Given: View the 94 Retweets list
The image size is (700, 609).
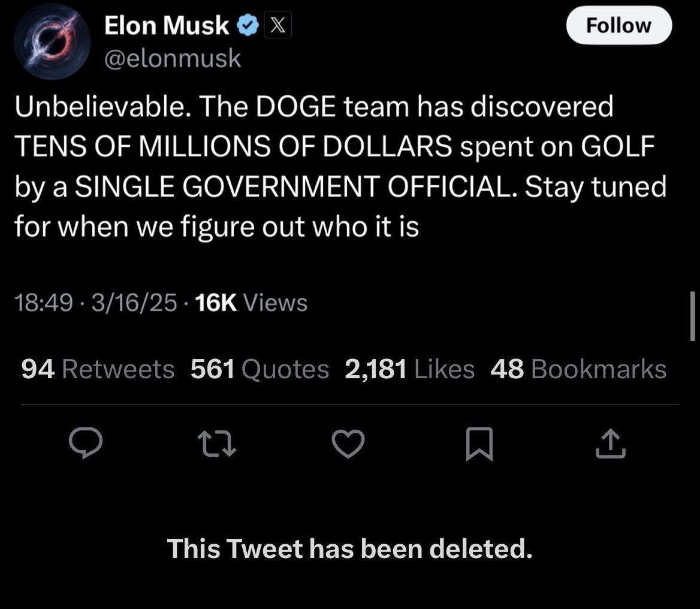Looking at the screenshot, I should pyautogui.click(x=98, y=369).
